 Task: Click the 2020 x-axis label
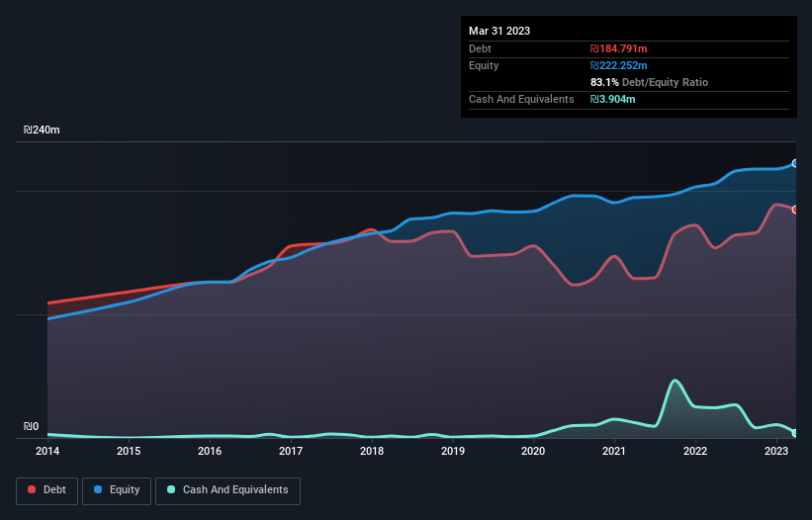point(533,451)
